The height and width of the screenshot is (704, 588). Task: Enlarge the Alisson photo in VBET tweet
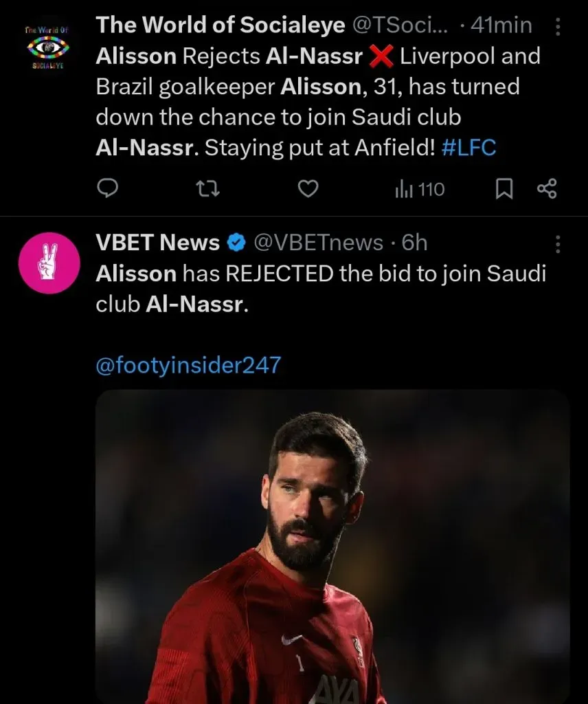pos(332,547)
